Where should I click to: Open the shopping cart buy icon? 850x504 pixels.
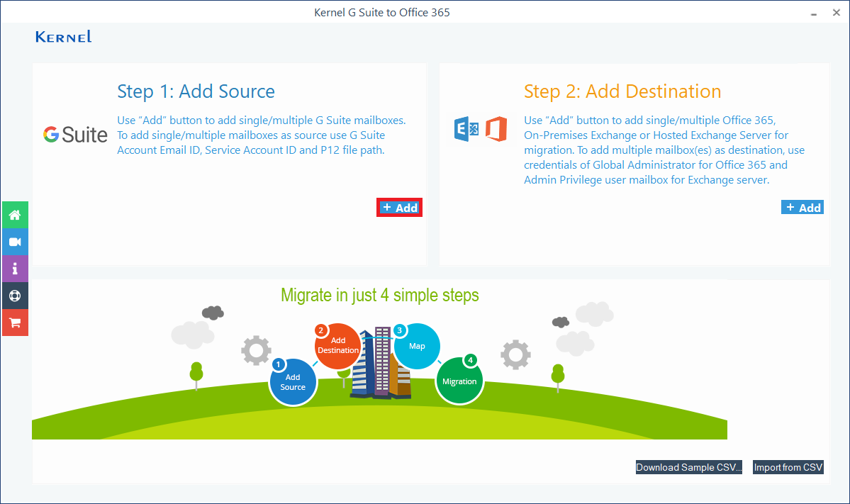click(15, 323)
